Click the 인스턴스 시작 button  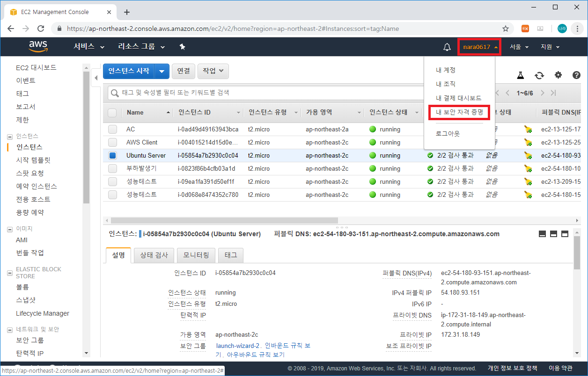click(x=129, y=71)
